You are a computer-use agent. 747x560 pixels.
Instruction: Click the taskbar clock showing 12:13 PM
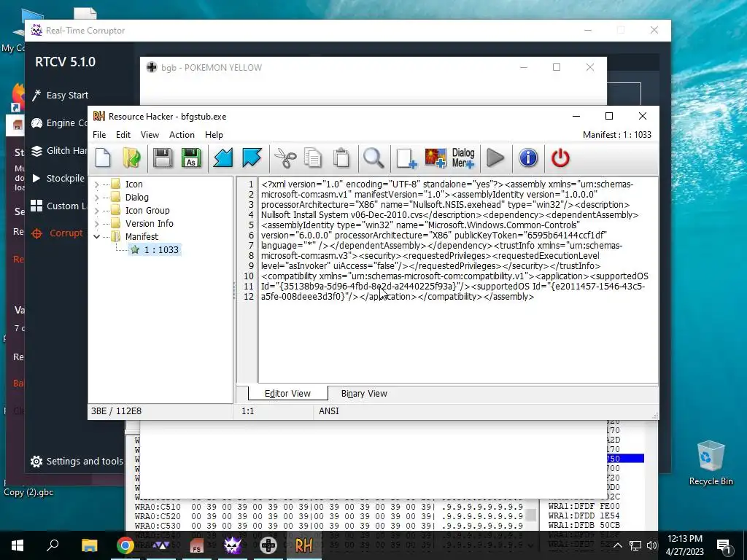[x=684, y=545]
